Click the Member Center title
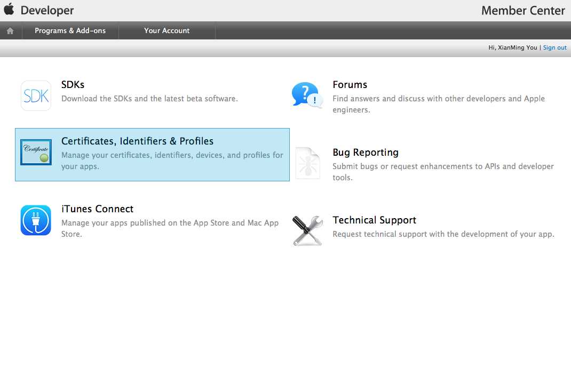Screen dimensions: 571x392 pyautogui.click(x=524, y=11)
